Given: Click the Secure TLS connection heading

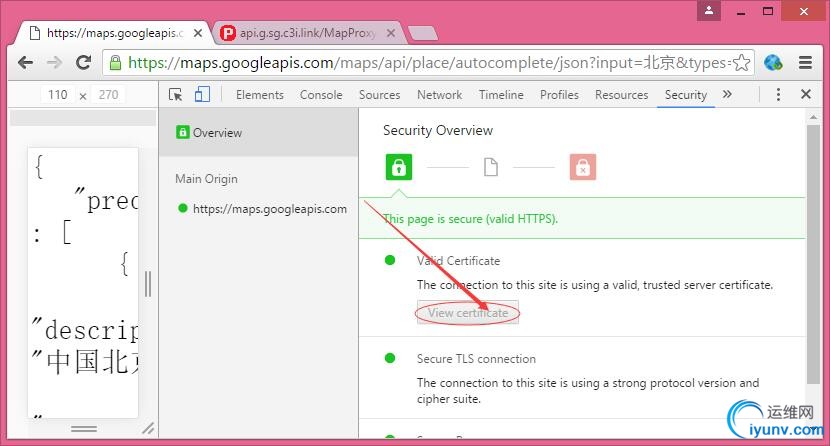Looking at the screenshot, I should [x=476, y=359].
